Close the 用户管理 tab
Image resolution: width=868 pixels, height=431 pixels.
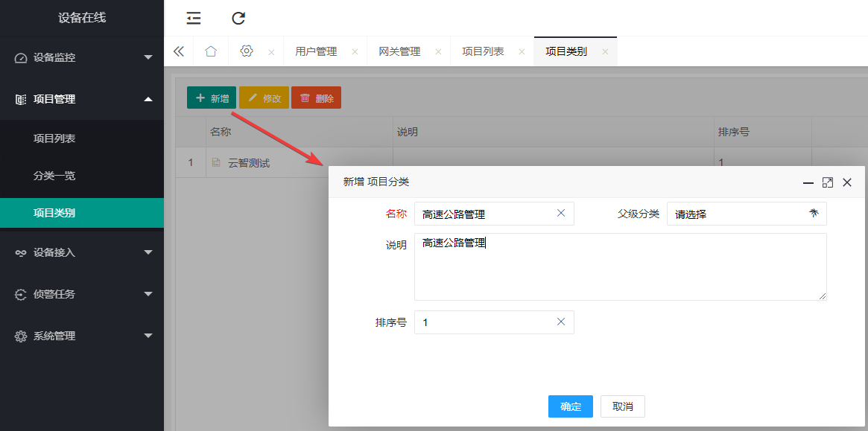coord(355,52)
